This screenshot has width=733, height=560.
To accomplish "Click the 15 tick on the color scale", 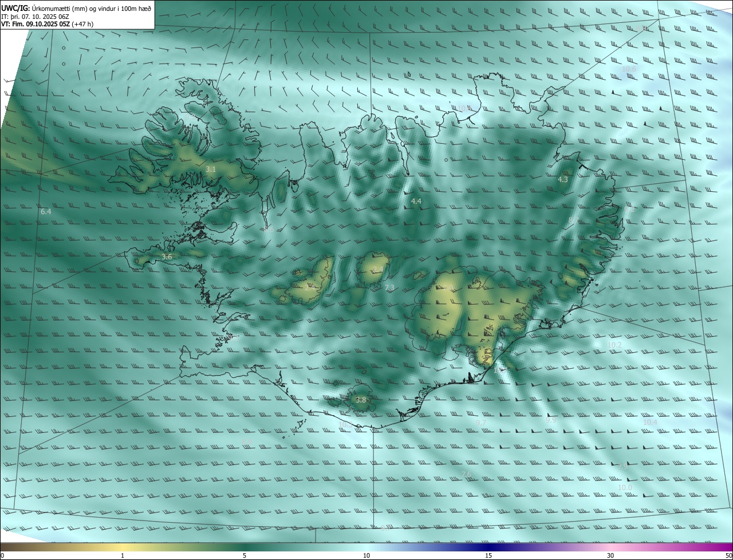I will point(488,556).
